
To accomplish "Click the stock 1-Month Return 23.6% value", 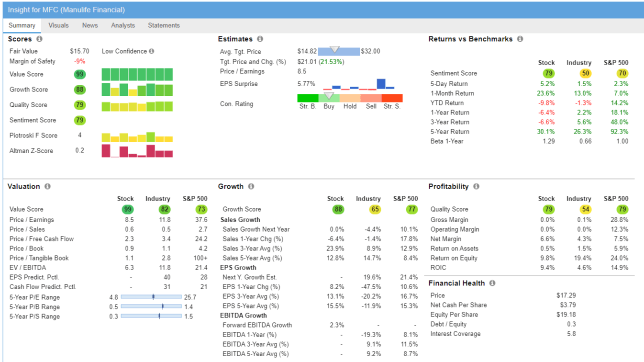I will pyautogui.click(x=546, y=93).
